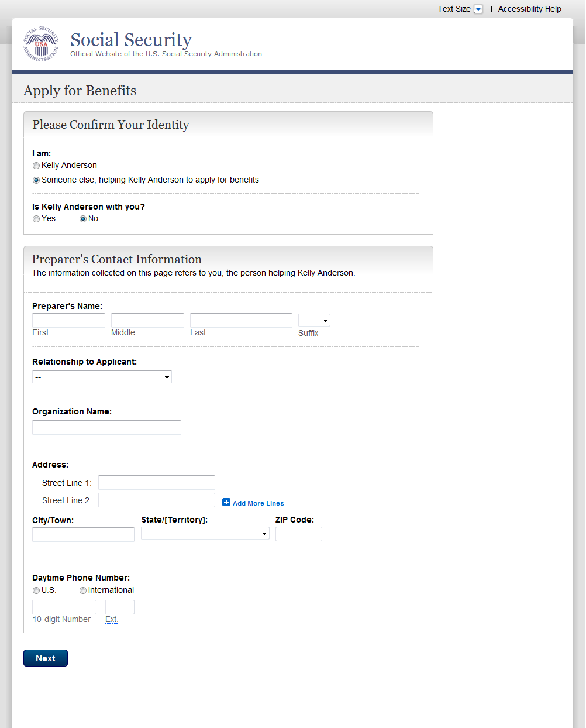Focus the Organization Name text box

pyautogui.click(x=106, y=427)
